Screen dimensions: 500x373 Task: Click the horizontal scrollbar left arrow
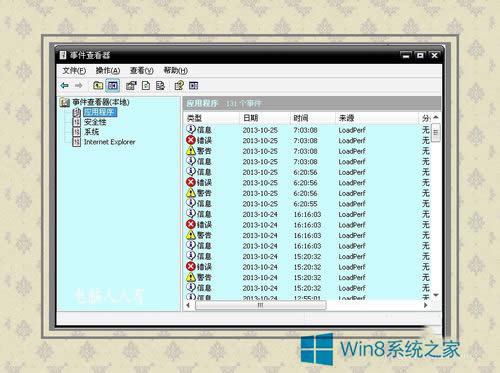click(x=188, y=305)
